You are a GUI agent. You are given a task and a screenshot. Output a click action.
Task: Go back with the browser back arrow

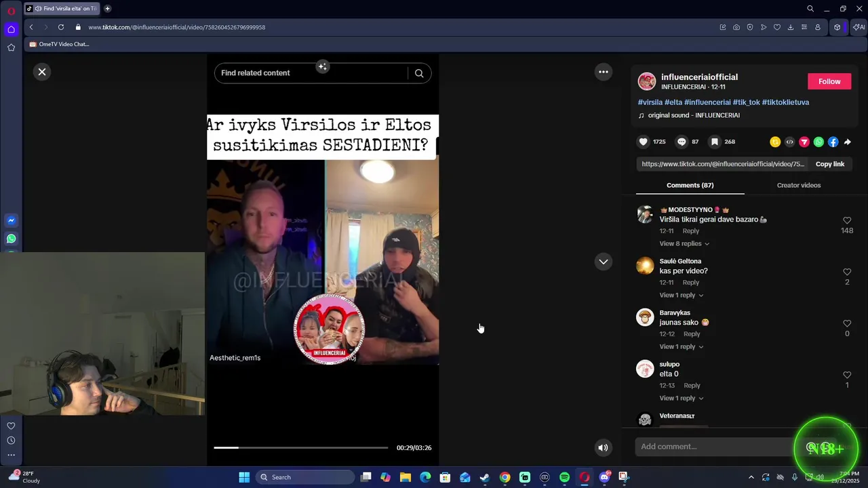[31, 27]
